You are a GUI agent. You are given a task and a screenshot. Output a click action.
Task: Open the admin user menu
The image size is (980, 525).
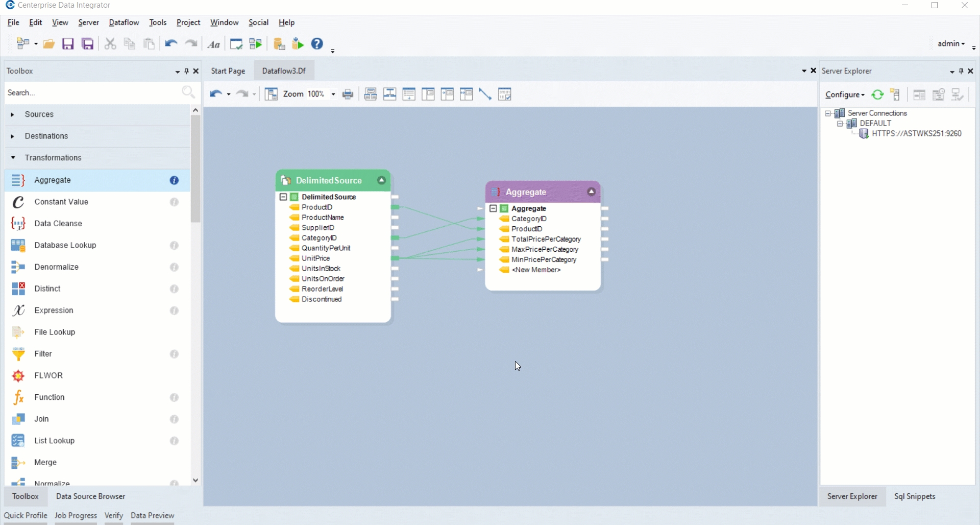pyautogui.click(x=951, y=44)
